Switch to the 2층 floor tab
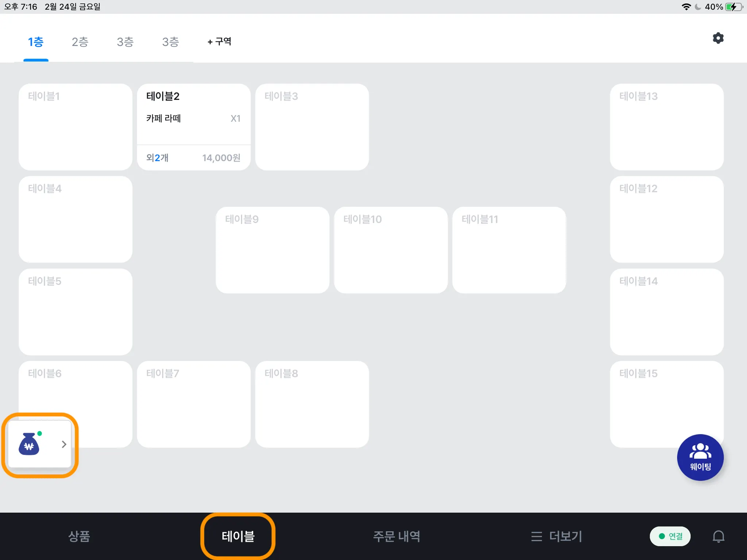 coord(80,42)
